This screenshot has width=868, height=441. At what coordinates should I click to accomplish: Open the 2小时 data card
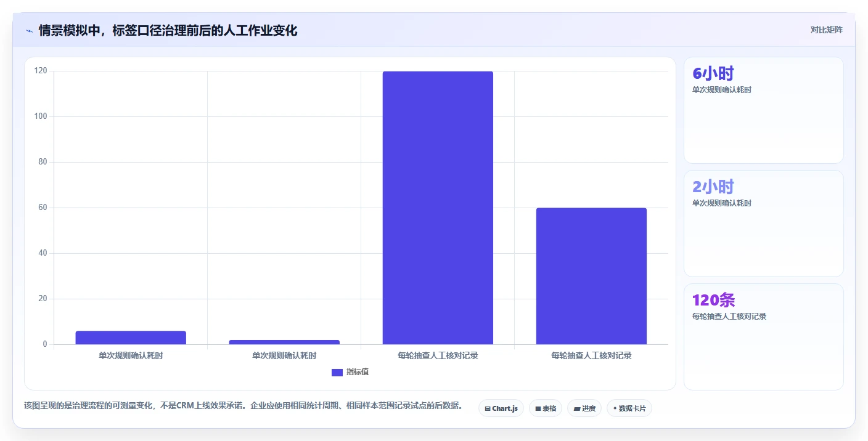click(x=764, y=224)
